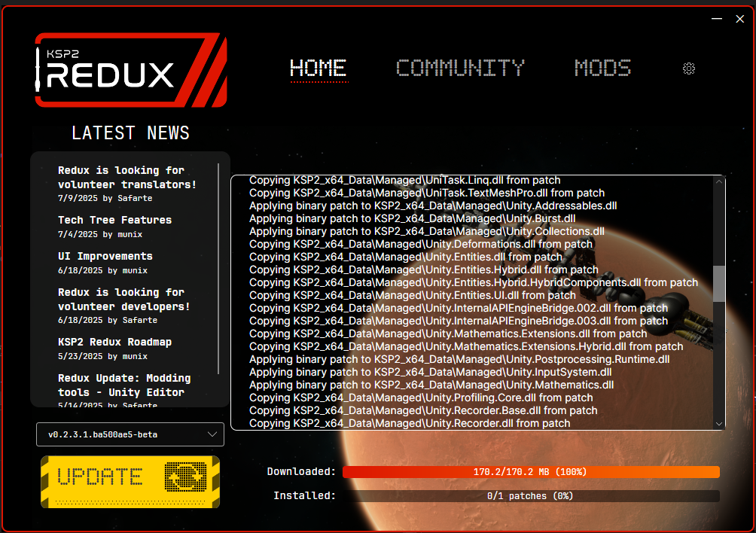This screenshot has height=533, width=756.
Task: Switch to the HOME tab
Action: coord(319,68)
